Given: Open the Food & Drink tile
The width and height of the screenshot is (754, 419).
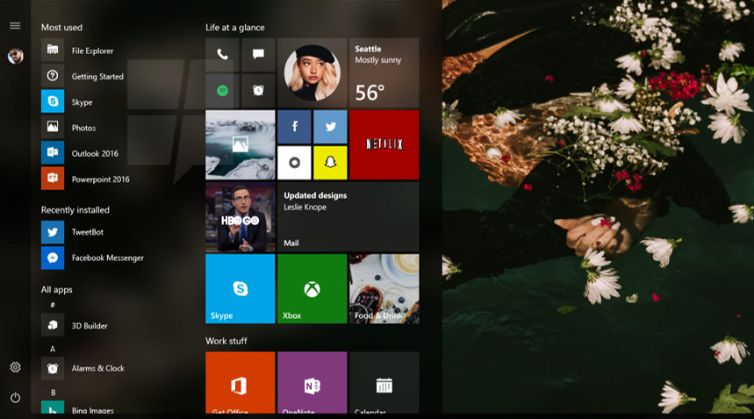Looking at the screenshot, I should (x=384, y=289).
